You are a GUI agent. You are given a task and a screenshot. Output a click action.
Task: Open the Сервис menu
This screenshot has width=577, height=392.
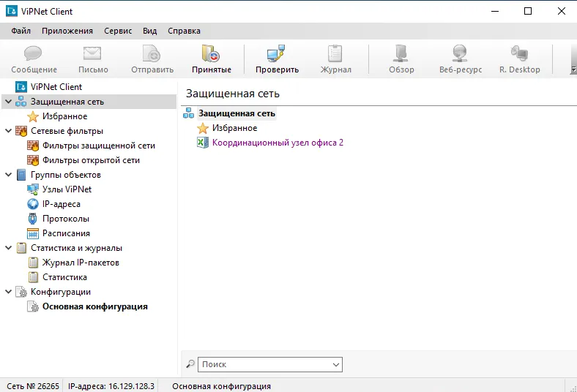point(118,31)
